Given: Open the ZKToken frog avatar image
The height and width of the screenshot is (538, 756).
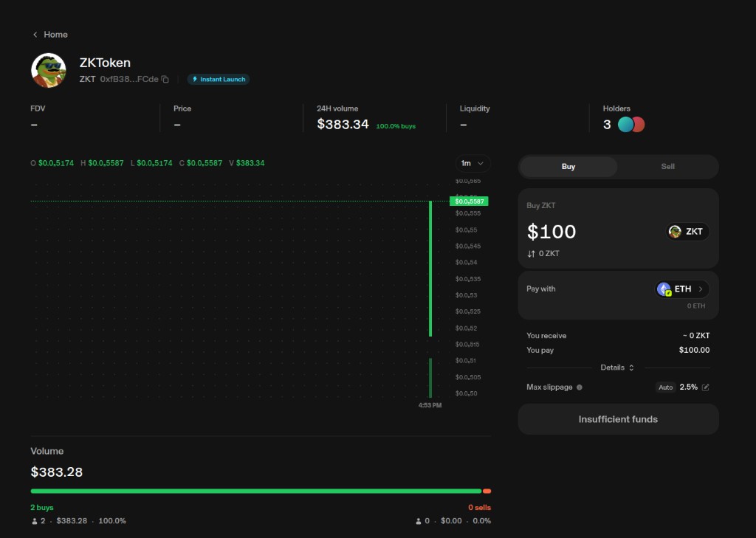Looking at the screenshot, I should pyautogui.click(x=49, y=70).
